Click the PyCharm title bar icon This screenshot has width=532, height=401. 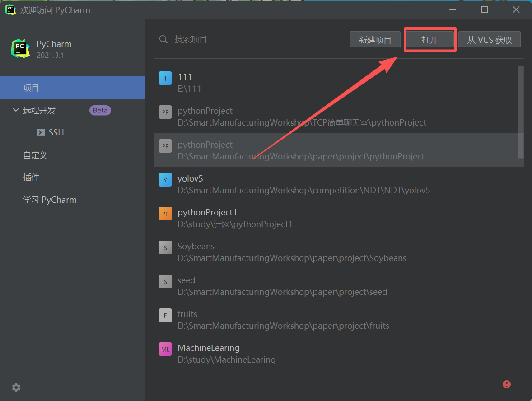[10, 10]
